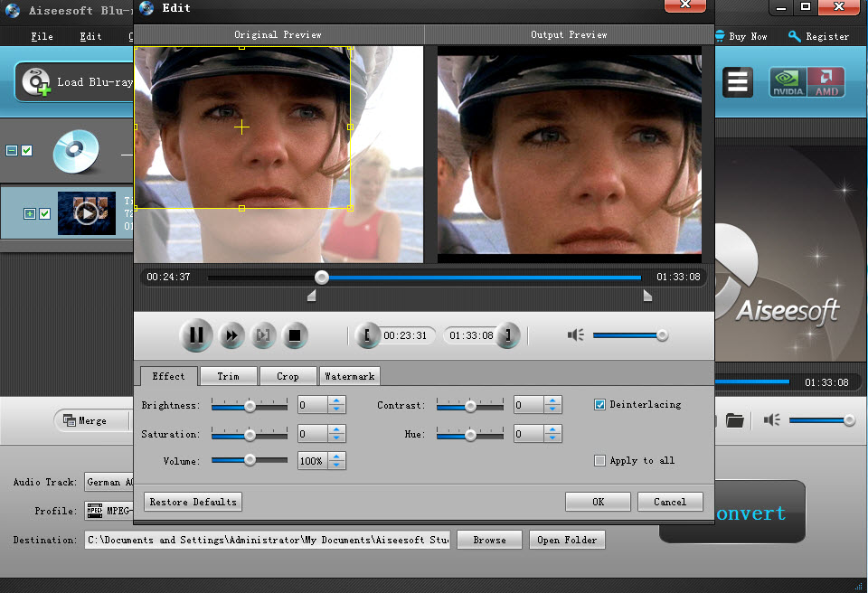Click the Hue value stepper arrows
Image resolution: width=868 pixels, height=593 pixels.
(x=552, y=434)
